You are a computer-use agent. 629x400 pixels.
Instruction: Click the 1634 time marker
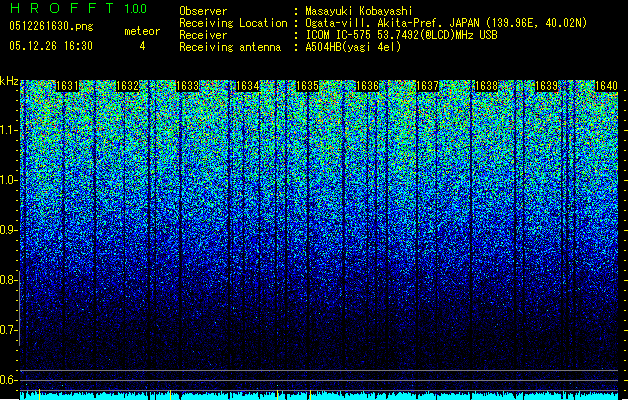pos(248,86)
